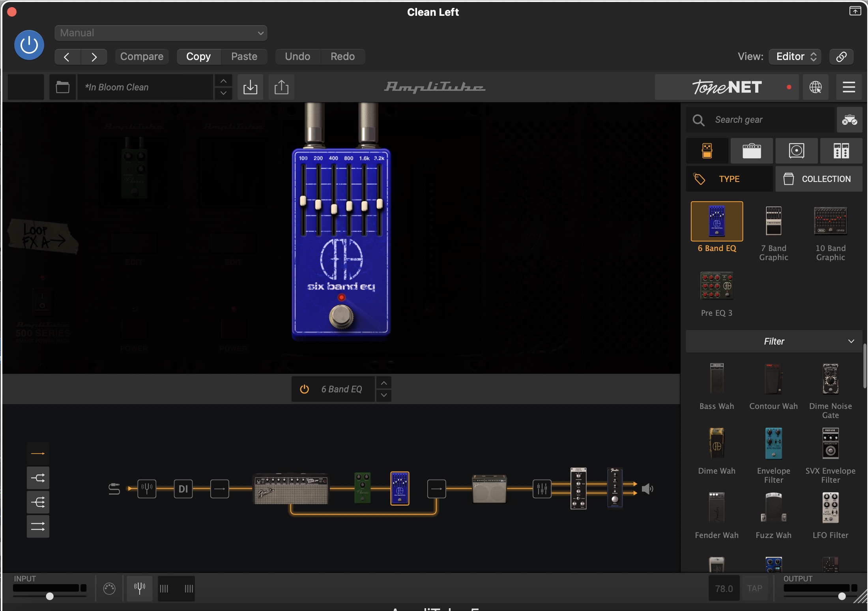The image size is (868, 611).
Task: Open the Manual preset dropdown
Action: click(x=161, y=33)
